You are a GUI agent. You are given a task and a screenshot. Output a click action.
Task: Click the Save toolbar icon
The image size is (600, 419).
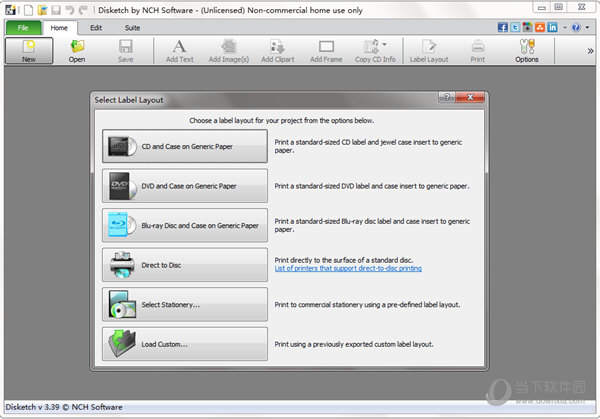click(126, 51)
